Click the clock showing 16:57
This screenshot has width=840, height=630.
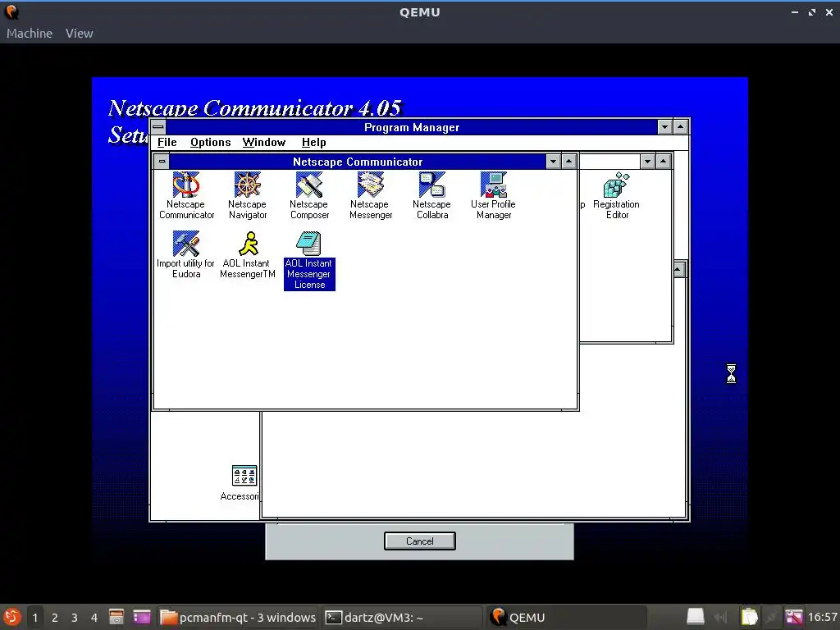click(x=822, y=618)
